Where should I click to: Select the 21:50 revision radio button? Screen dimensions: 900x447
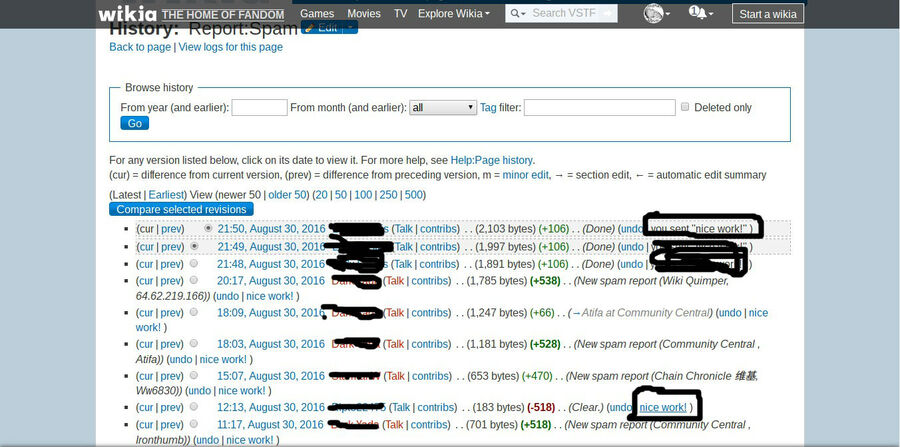click(208, 228)
